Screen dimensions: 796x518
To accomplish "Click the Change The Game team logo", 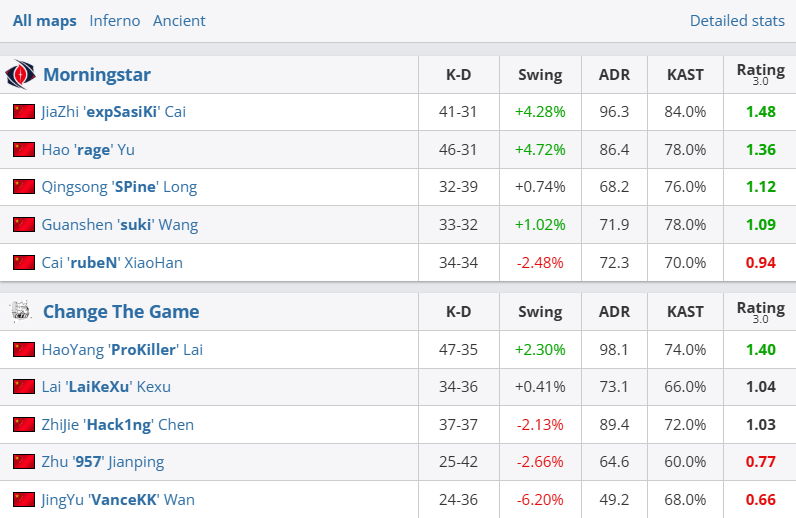I will pos(20,312).
